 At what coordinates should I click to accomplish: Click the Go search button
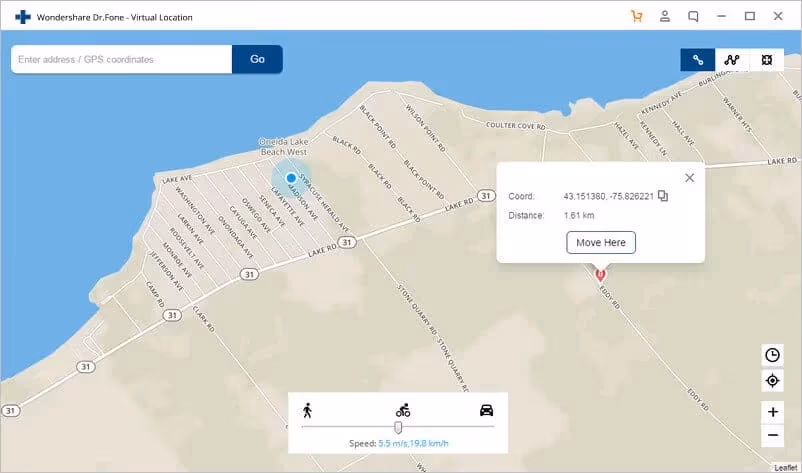tap(257, 59)
